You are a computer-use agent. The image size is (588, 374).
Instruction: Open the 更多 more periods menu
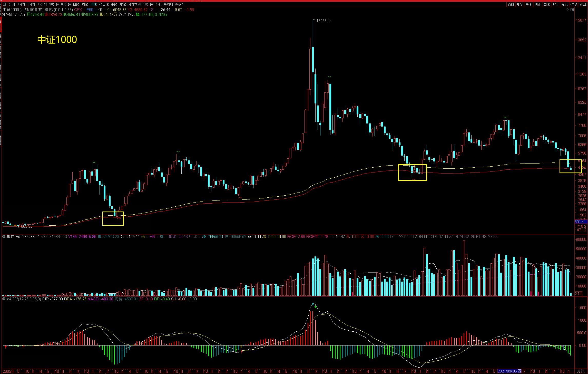point(179,4)
